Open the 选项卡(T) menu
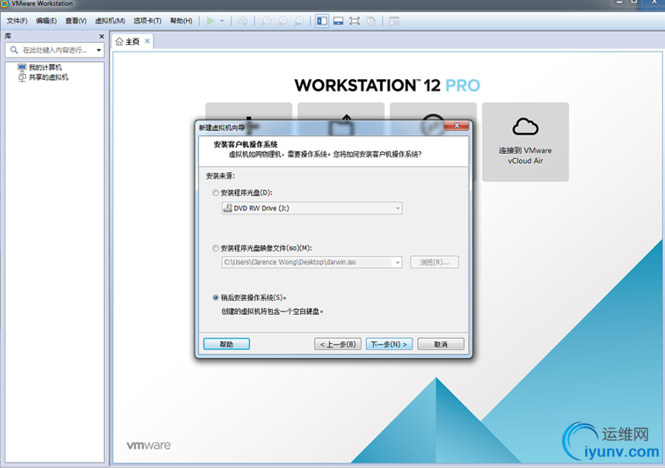Image resolution: width=665 pixels, height=468 pixels. coord(147,21)
